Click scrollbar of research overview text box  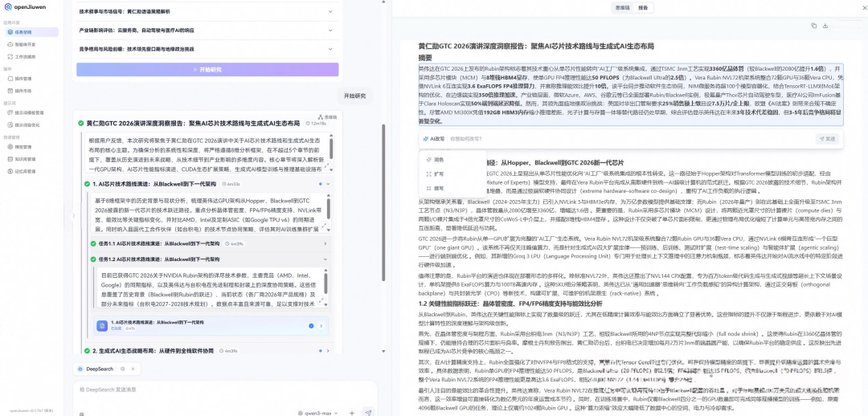tap(331, 147)
